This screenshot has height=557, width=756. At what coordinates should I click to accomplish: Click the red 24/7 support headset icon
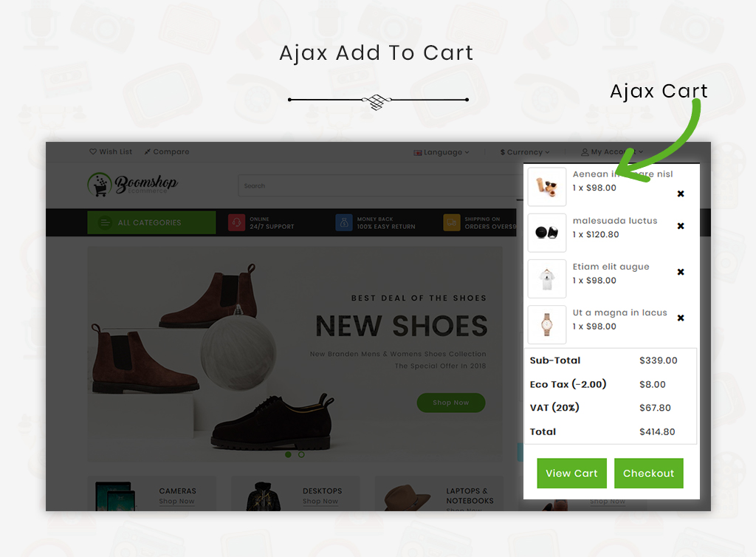coord(237,223)
